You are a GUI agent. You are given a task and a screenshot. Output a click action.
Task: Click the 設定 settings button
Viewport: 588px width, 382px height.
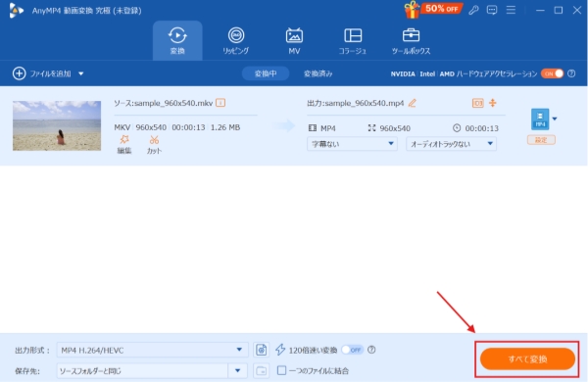(541, 140)
